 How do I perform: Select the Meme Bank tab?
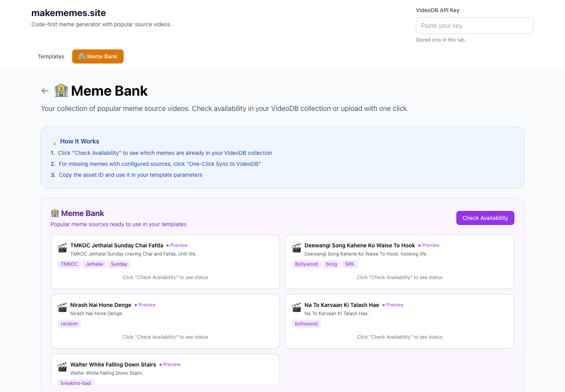pos(98,56)
